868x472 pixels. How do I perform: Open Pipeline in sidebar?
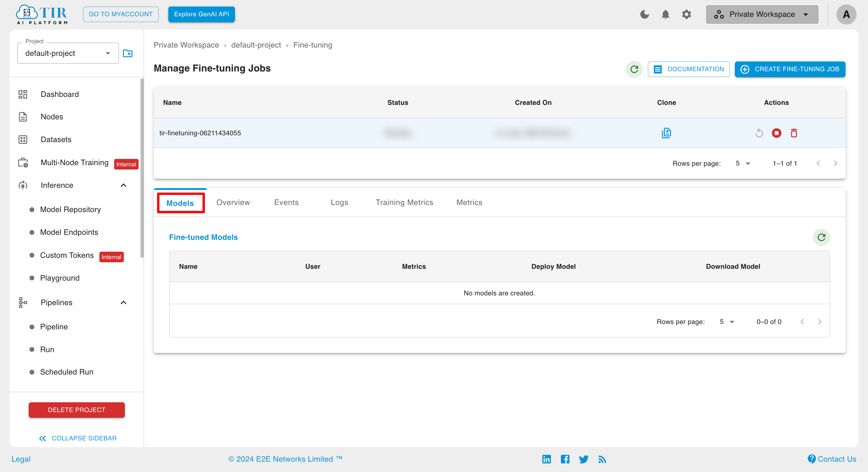pos(54,327)
